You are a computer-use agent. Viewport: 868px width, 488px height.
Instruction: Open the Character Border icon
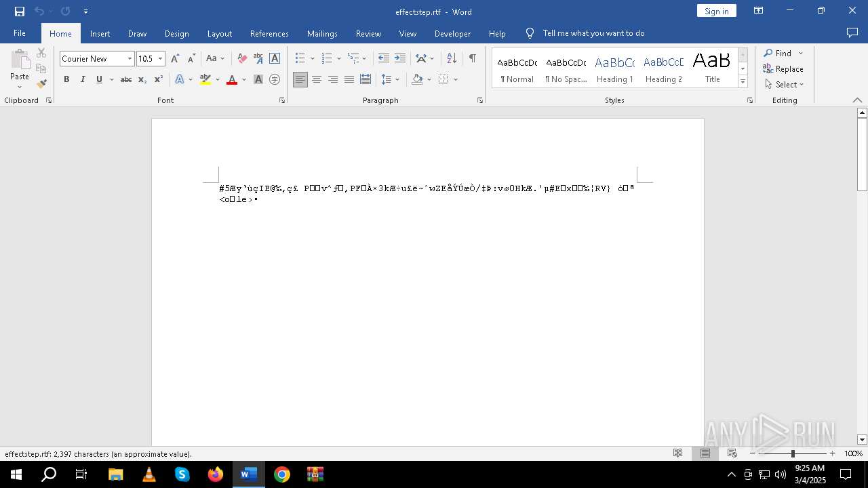coord(275,58)
